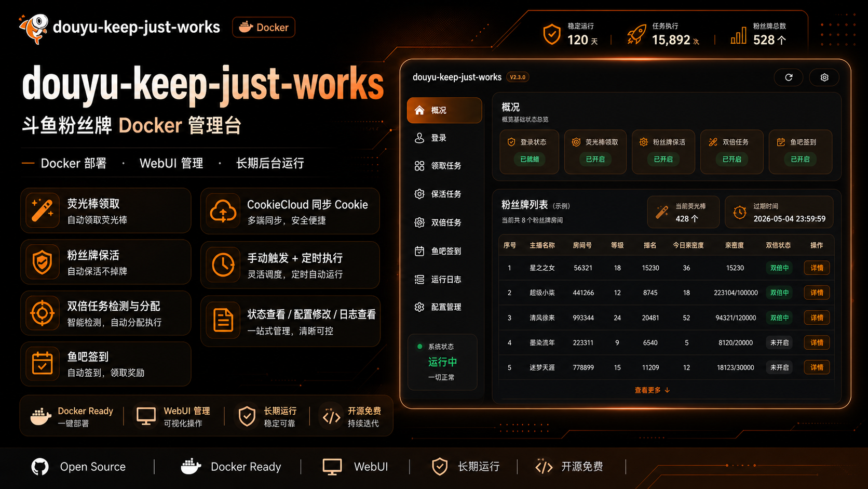Open 鱼吧签到 in the sidebar menu
The width and height of the screenshot is (868, 489).
coord(444,251)
